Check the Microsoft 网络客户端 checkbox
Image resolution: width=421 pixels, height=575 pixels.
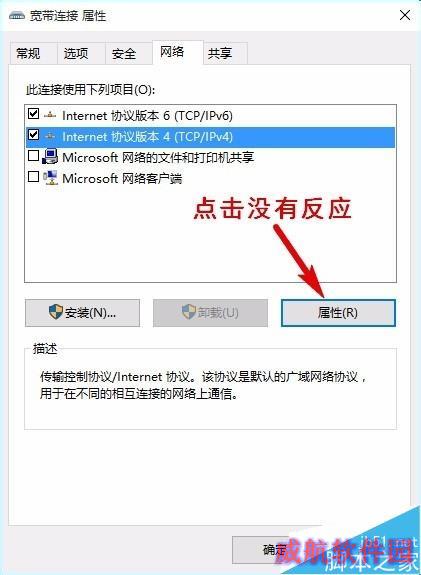[33, 177]
